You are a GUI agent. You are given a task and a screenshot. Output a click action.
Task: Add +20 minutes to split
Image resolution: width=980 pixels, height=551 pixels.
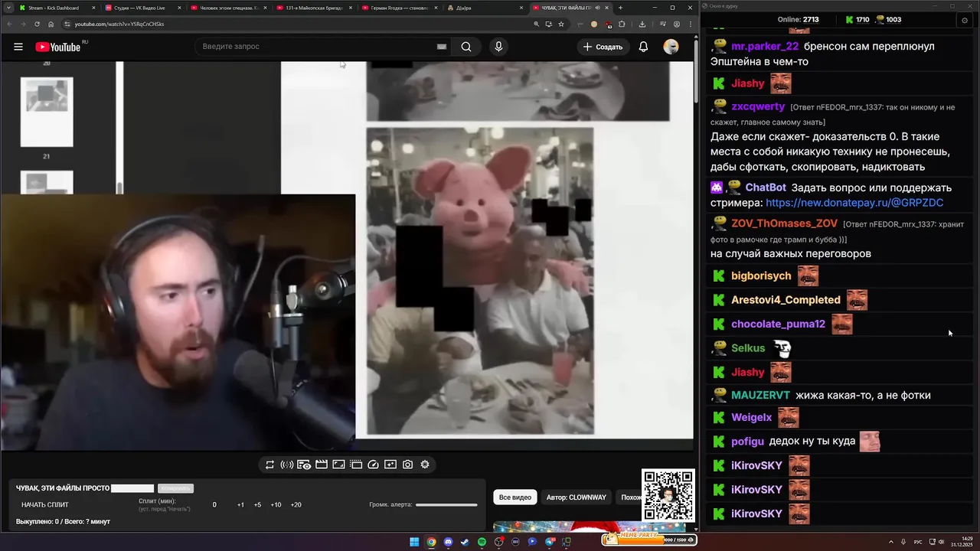tap(296, 505)
